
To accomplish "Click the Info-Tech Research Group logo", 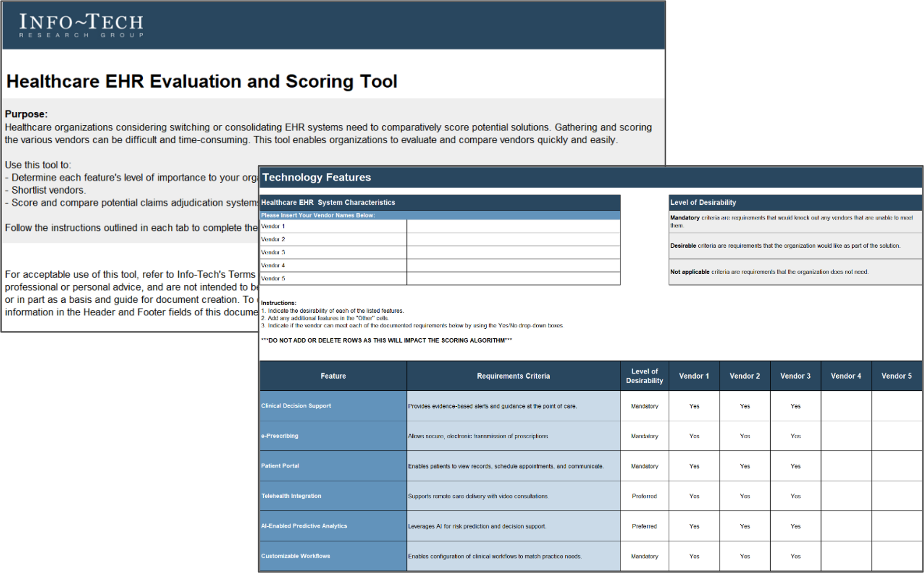I will (x=81, y=25).
